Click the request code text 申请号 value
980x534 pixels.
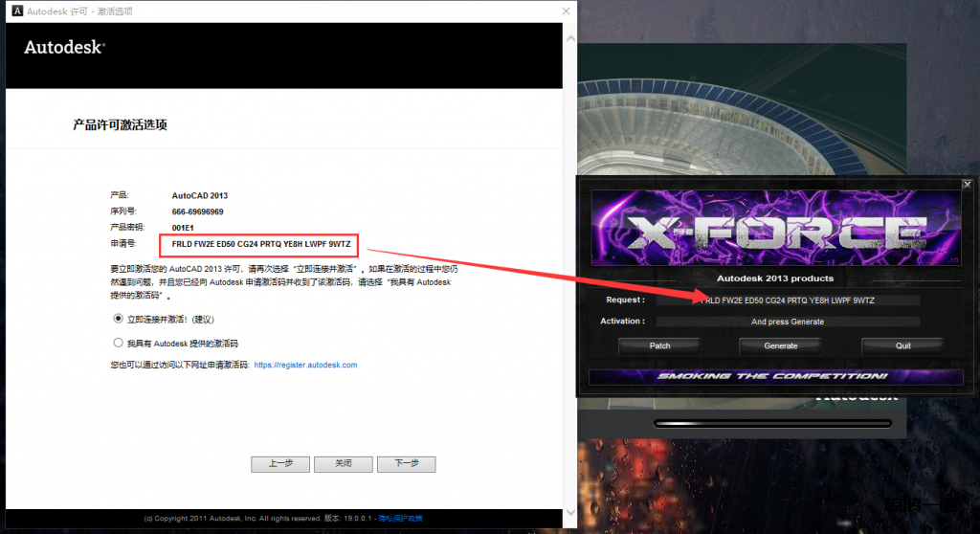[x=261, y=244]
